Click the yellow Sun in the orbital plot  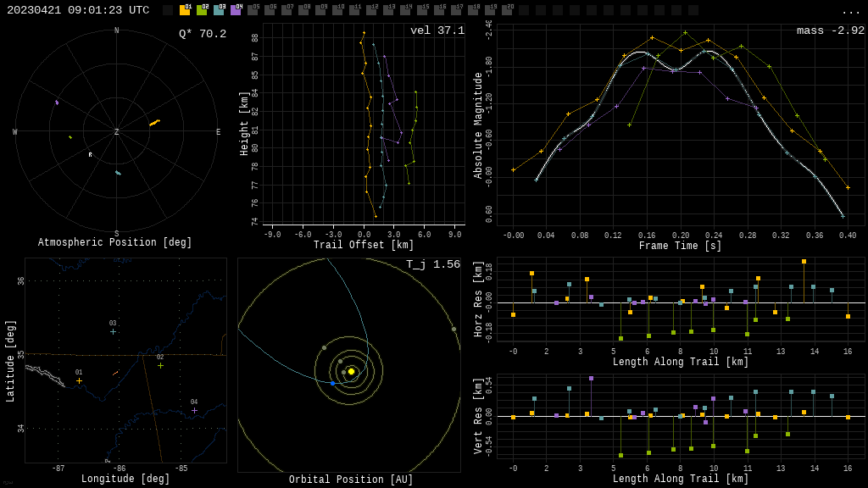pos(351,371)
